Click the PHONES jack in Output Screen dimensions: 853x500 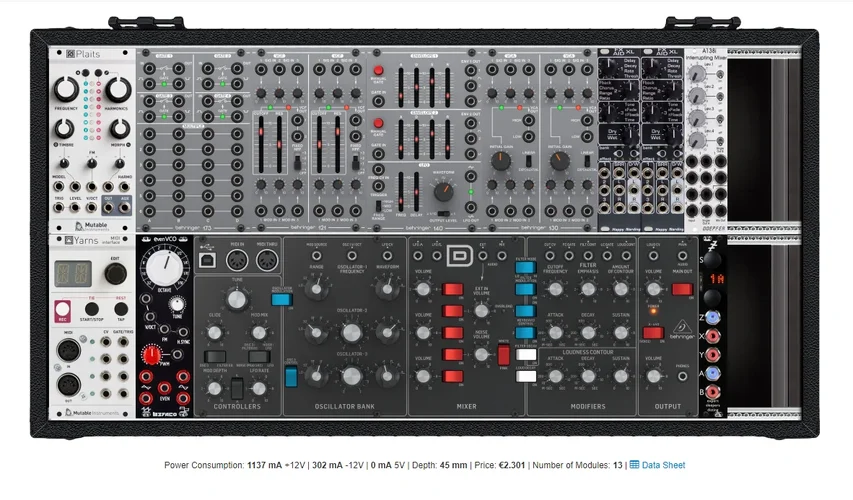click(682, 376)
